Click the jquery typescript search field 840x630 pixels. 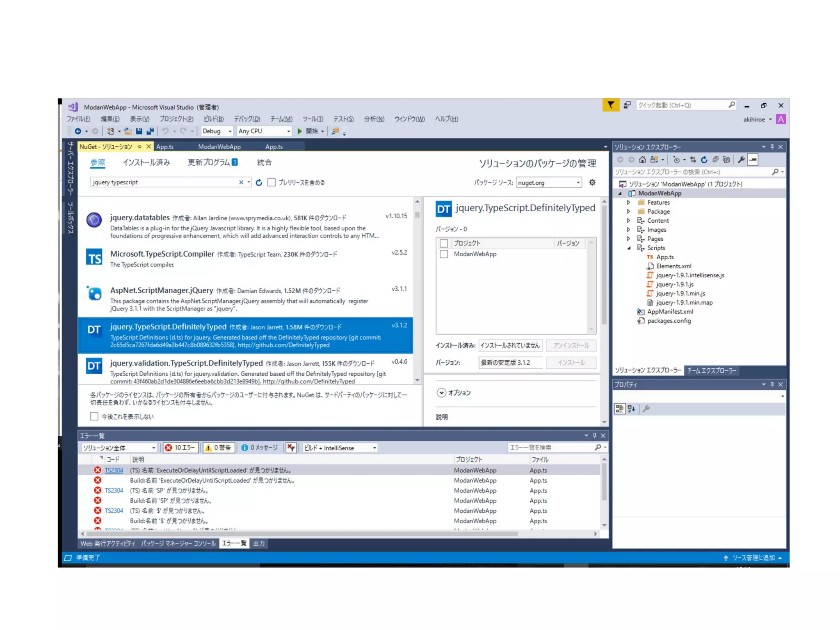pos(164,183)
